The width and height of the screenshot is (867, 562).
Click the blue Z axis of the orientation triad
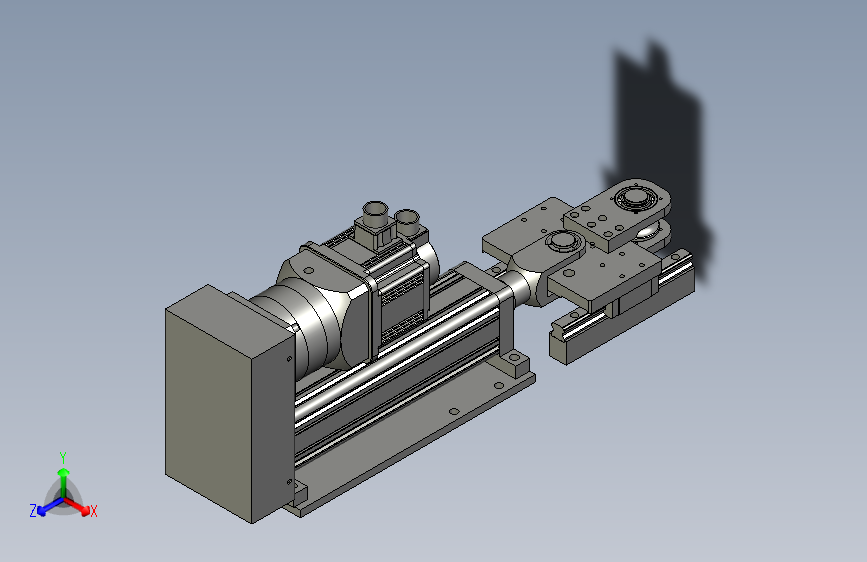[x=50, y=506]
